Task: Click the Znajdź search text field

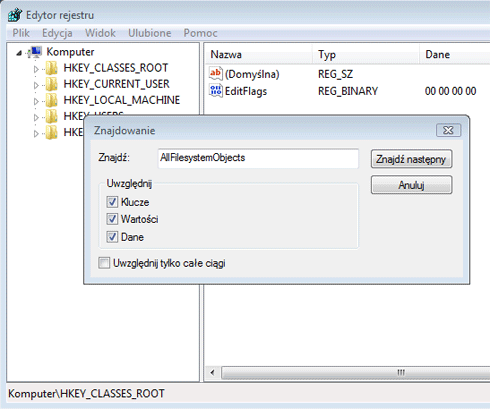Action: click(258, 158)
